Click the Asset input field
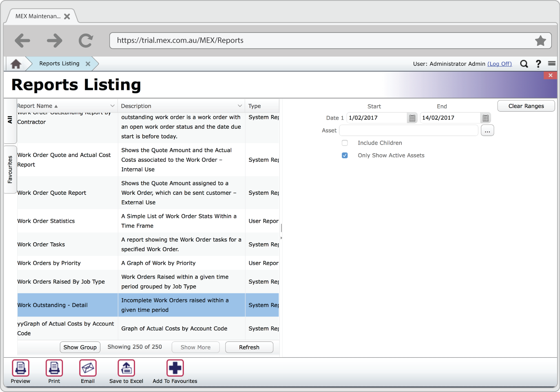Screen dimensions: 560x392 pyautogui.click(x=408, y=130)
